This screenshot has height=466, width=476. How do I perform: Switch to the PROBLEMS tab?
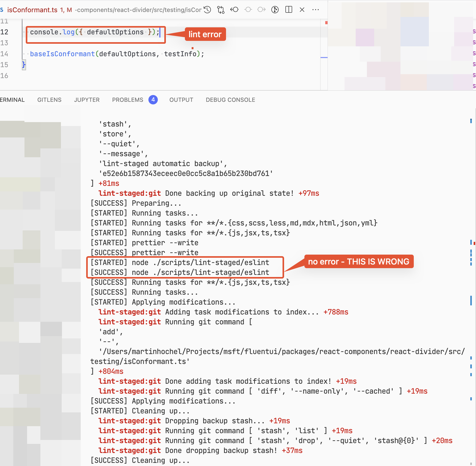click(127, 100)
